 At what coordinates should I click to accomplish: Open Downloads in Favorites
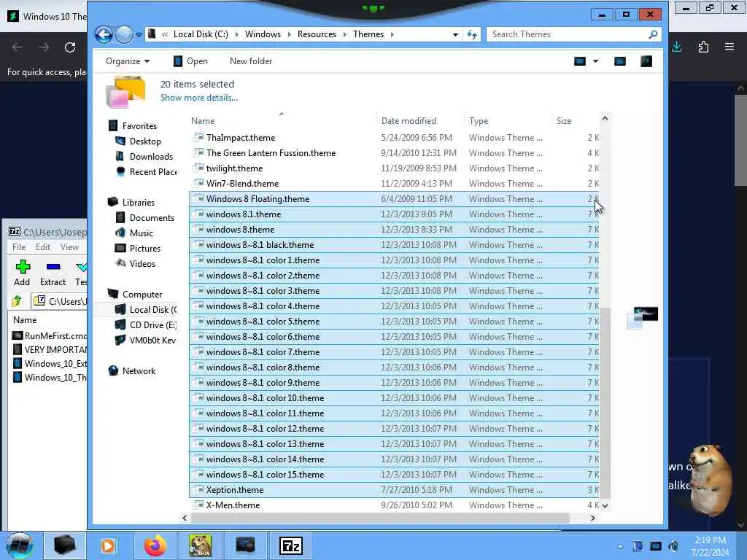pyautogui.click(x=151, y=157)
